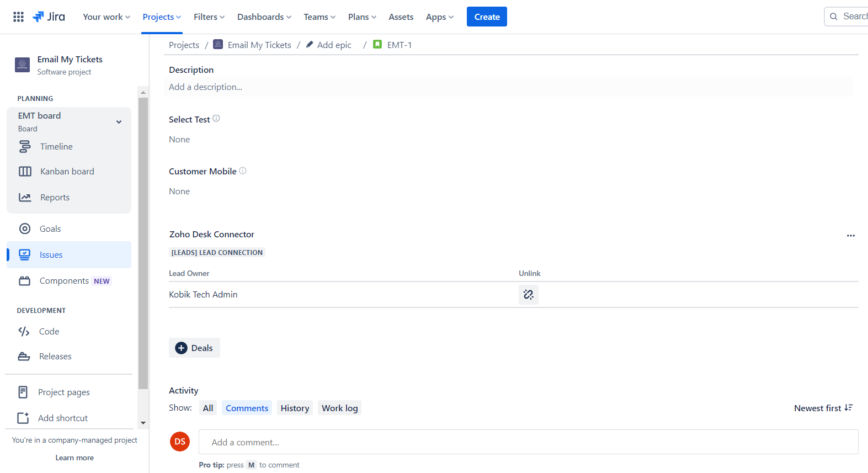868x473 pixels.
Task: Click the Issues icon in sidebar
Action: click(25, 254)
